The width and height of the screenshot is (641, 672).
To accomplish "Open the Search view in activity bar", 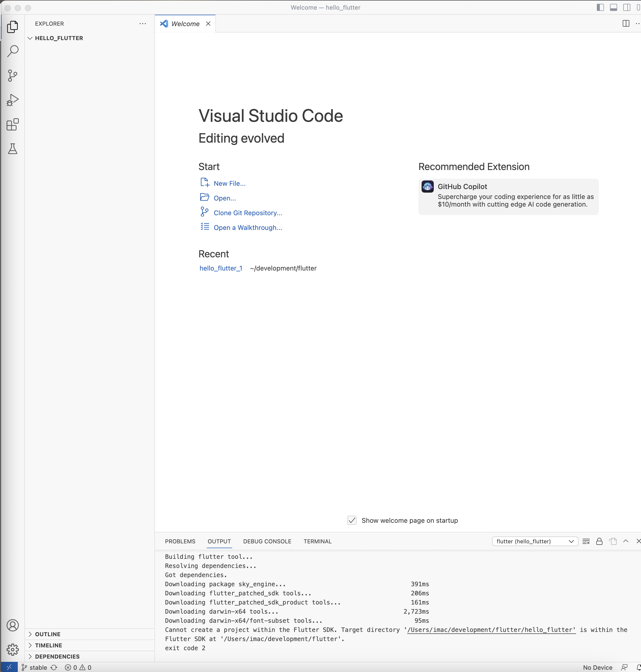I will point(13,51).
